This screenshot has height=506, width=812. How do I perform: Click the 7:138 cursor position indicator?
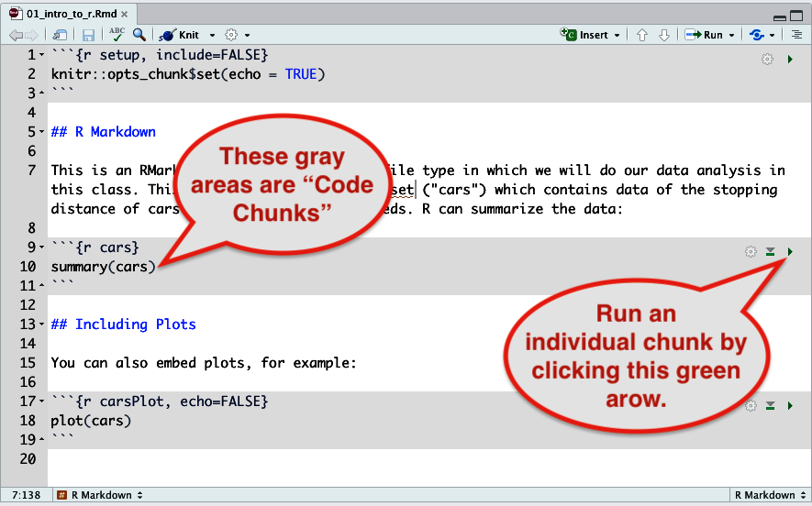pos(26,495)
